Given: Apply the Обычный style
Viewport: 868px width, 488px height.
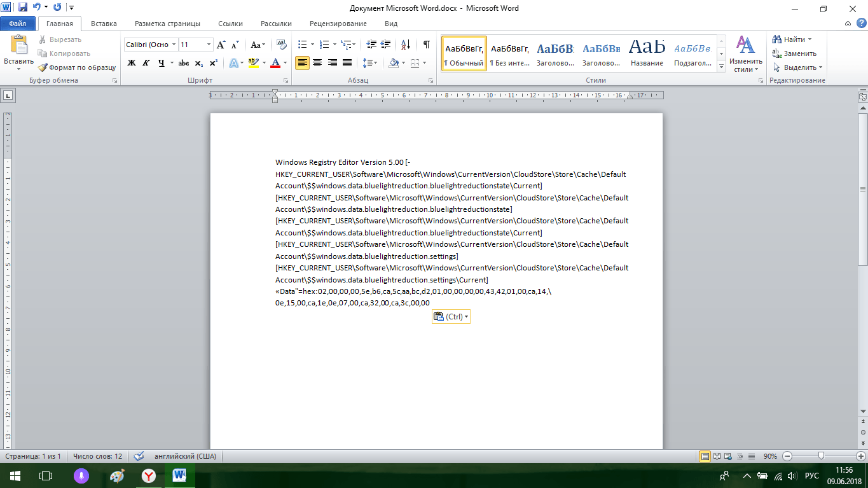Looking at the screenshot, I should (x=464, y=53).
